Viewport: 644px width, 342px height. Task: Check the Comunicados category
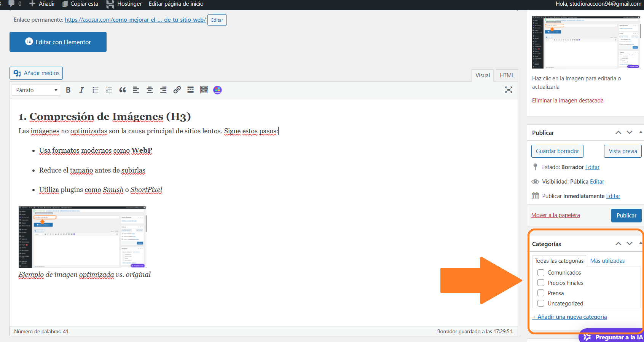point(541,273)
